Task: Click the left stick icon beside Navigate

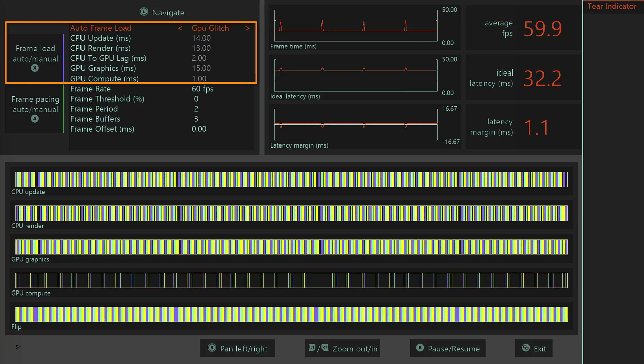Action: pos(144,12)
